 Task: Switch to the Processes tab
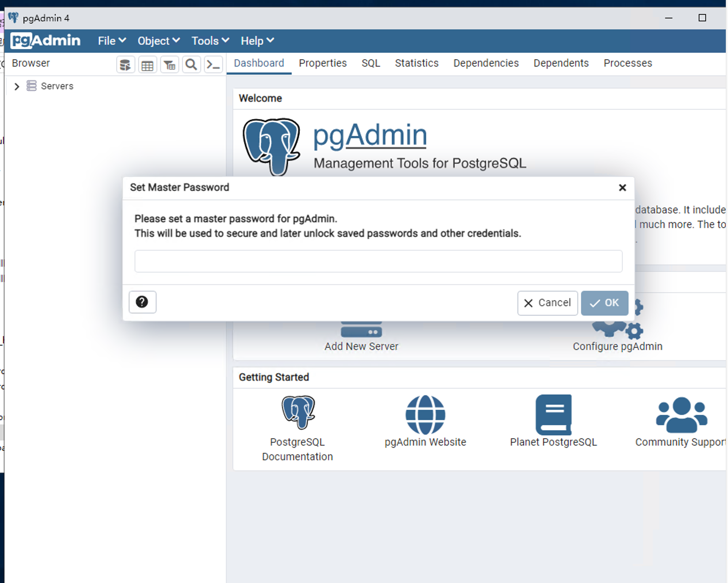point(627,63)
